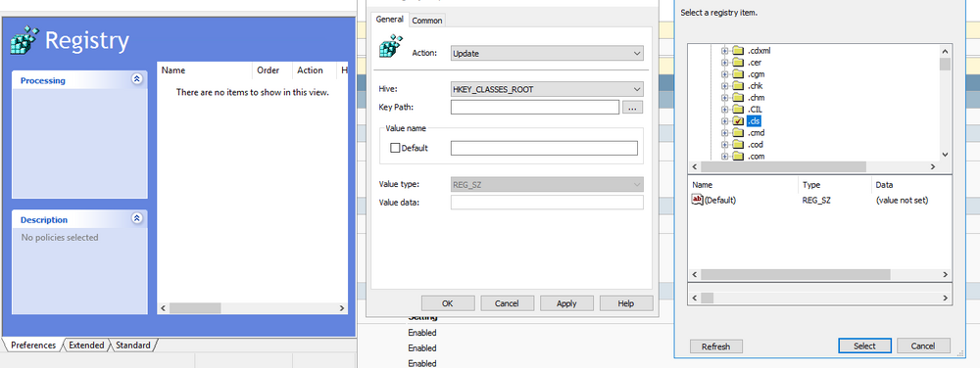
Task: Select the Standard tab at the bottom
Action: coord(133,345)
